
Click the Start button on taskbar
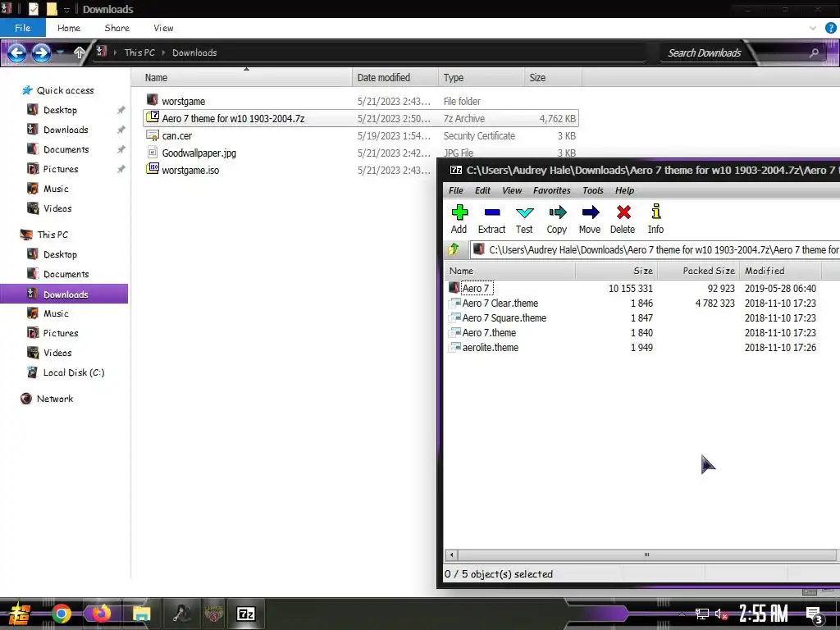pyautogui.click(x=19, y=614)
